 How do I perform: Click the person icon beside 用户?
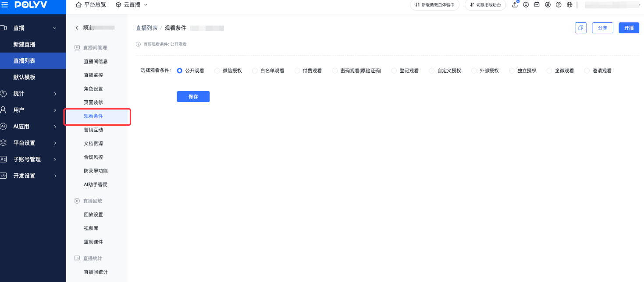(4, 110)
